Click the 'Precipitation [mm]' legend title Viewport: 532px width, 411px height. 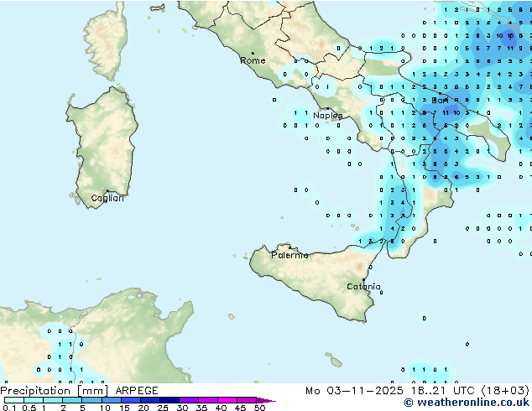tap(55, 391)
